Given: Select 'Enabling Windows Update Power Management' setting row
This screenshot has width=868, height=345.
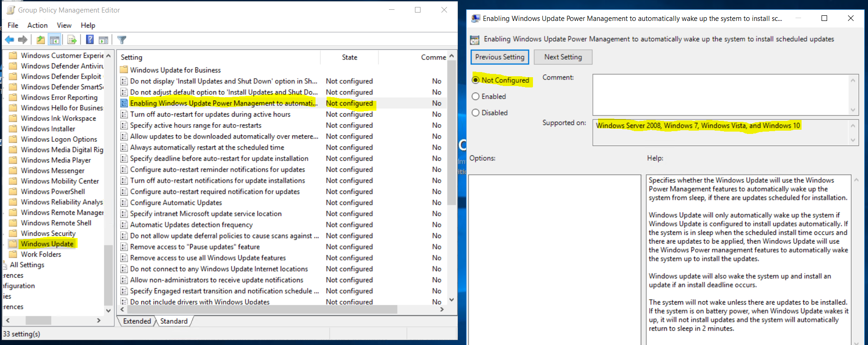Looking at the screenshot, I should click(283, 103).
